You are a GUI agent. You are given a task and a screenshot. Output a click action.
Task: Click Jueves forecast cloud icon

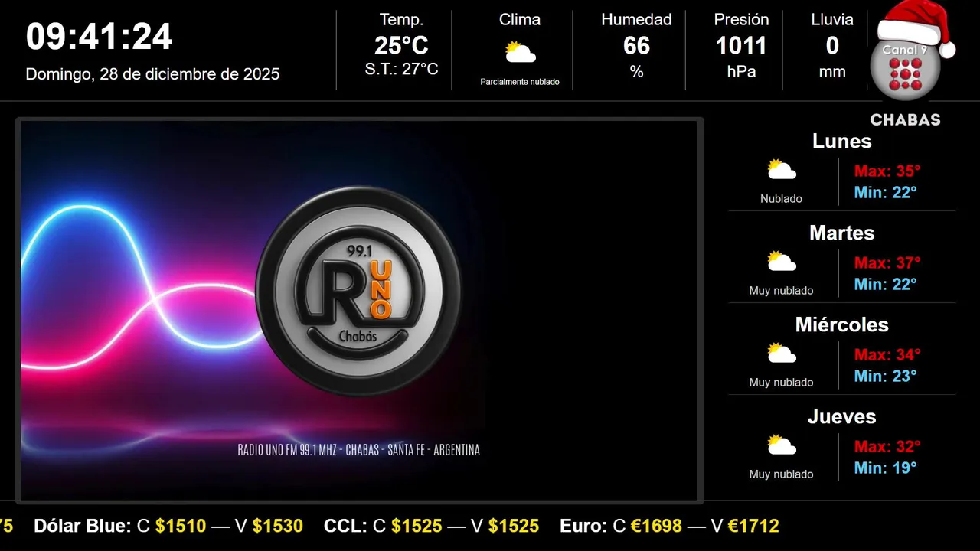(782, 445)
